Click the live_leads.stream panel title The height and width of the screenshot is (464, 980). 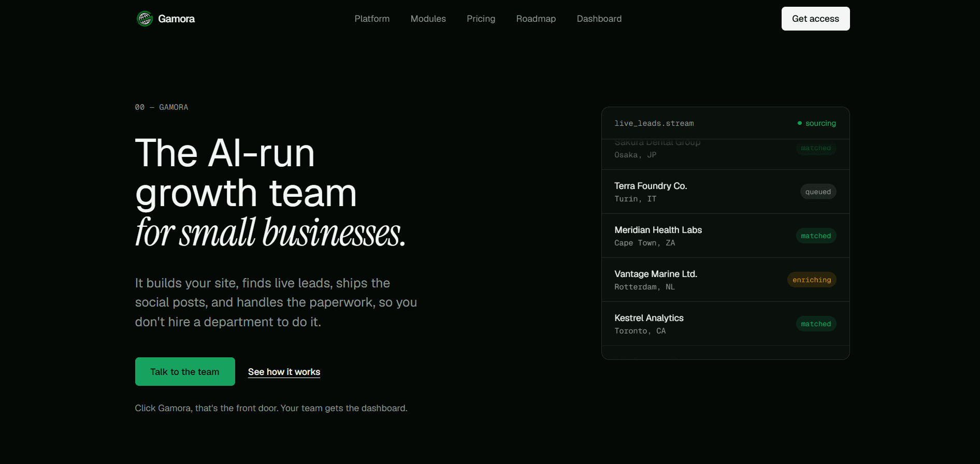(x=654, y=123)
